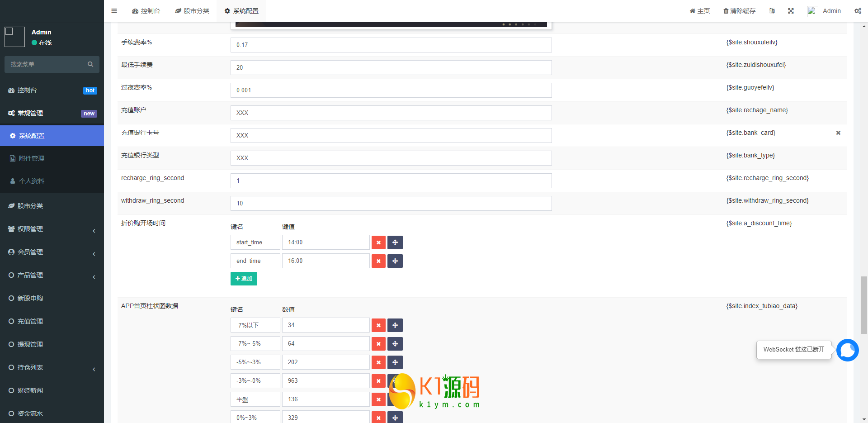This screenshot has height=423, width=868.
Task: Expand the 权限管理 sidebar menu
Action: pyautogui.click(x=52, y=229)
